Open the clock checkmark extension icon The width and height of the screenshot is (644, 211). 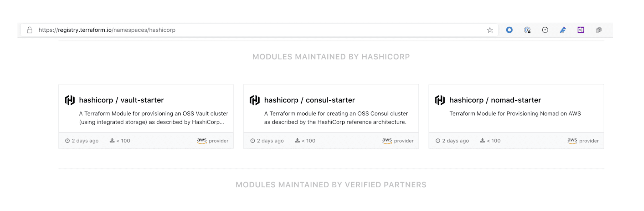tap(545, 30)
